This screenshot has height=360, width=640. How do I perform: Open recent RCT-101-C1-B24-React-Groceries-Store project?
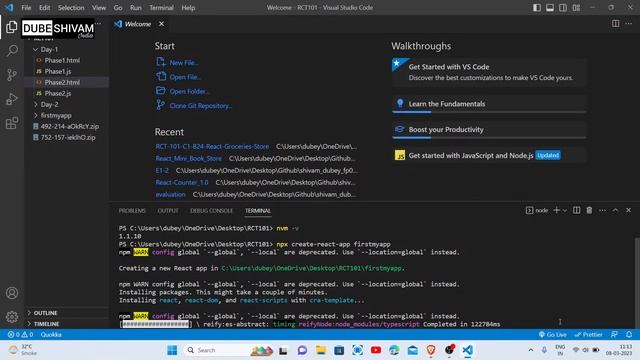[212, 146]
